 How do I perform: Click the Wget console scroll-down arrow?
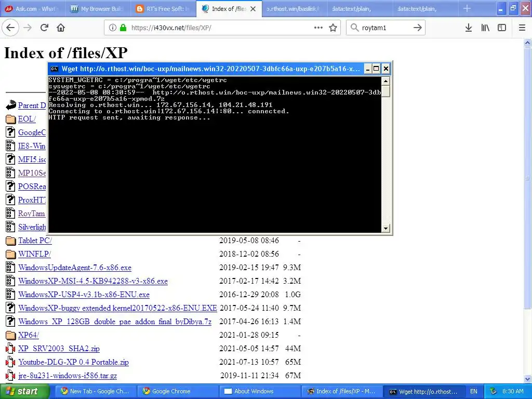385,229
